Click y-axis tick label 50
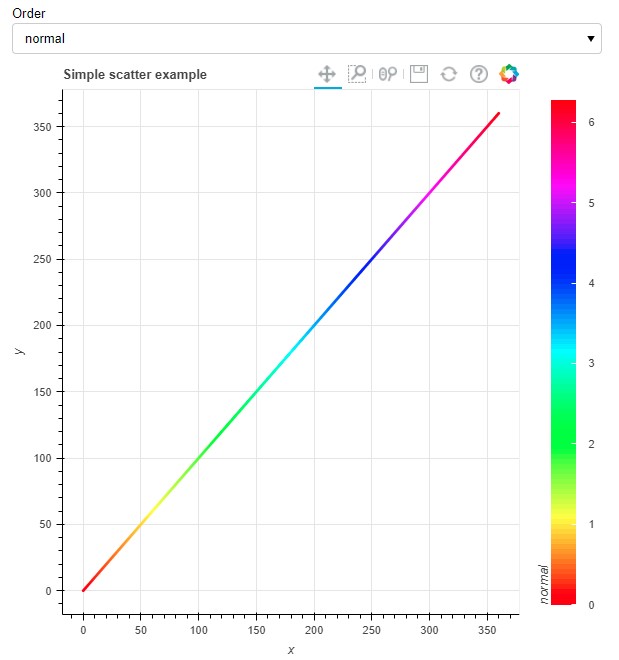The image size is (619, 660). [x=45, y=524]
